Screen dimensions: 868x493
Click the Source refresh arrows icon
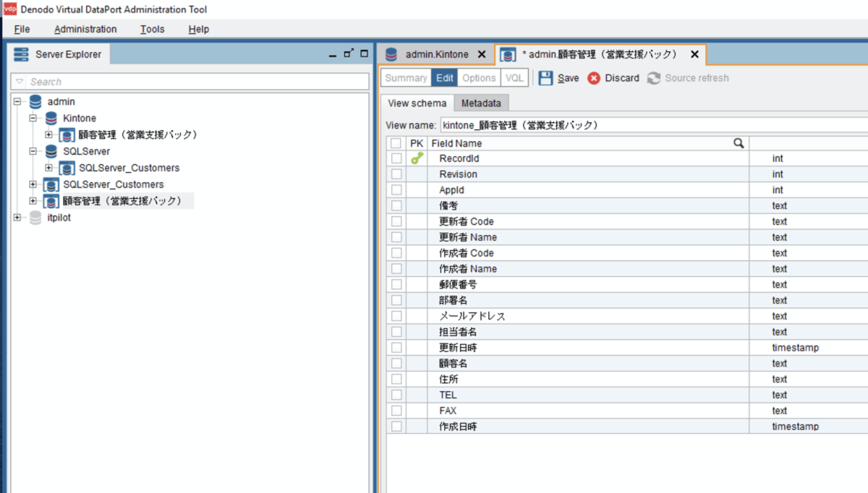tap(654, 78)
